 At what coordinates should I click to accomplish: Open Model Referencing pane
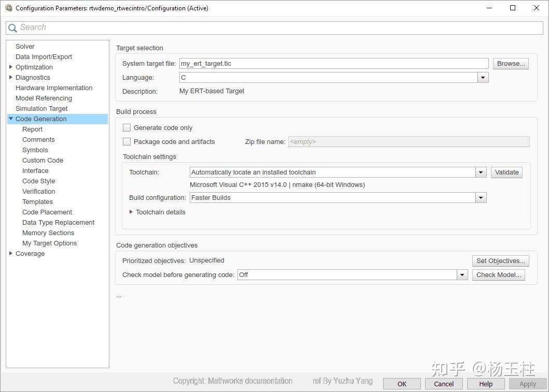[x=44, y=98]
